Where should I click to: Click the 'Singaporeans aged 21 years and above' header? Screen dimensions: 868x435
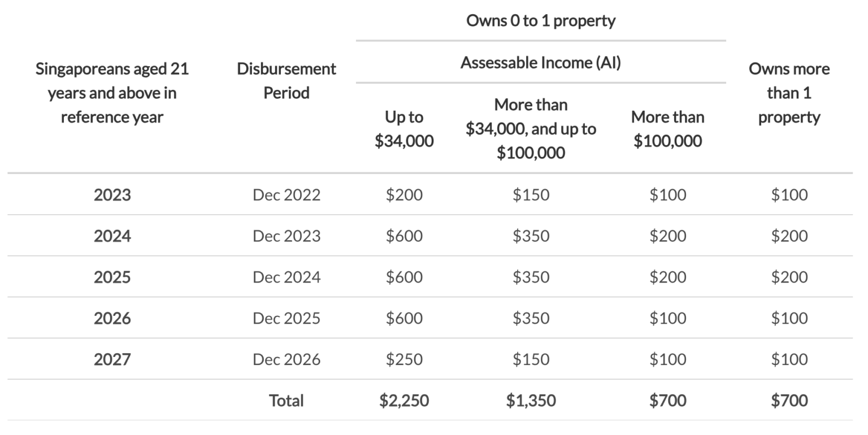(112, 93)
